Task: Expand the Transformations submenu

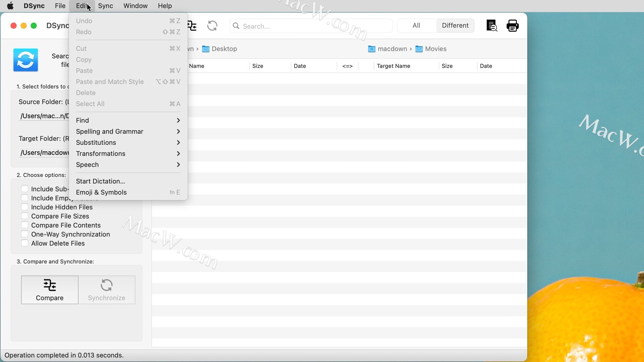Action: coord(128,154)
